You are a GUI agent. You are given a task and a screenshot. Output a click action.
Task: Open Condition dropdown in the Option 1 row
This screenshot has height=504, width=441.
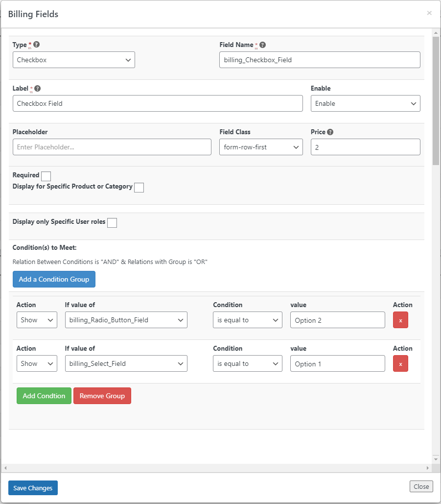247,363
